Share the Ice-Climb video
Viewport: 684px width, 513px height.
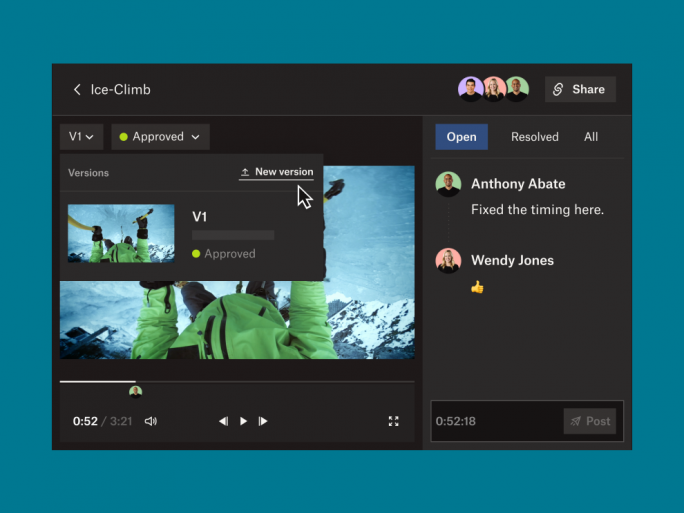(x=580, y=89)
